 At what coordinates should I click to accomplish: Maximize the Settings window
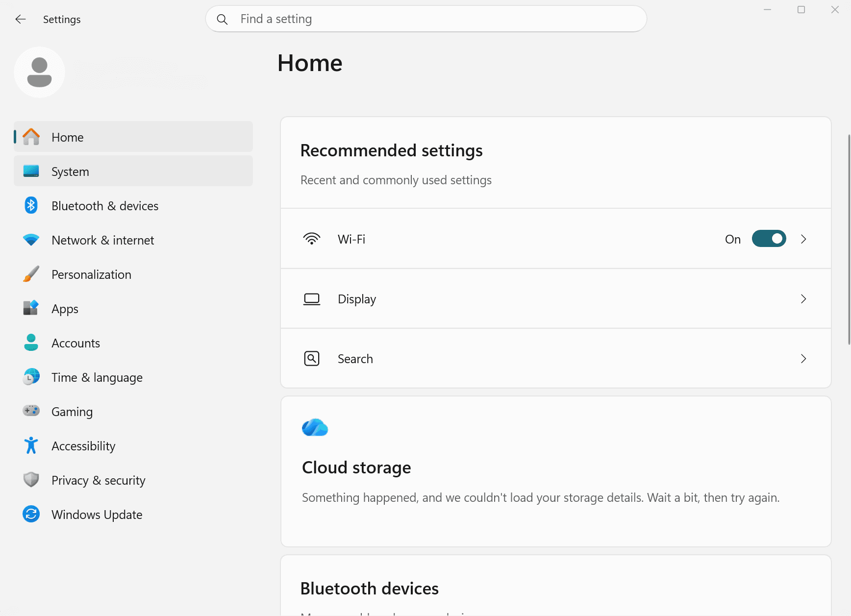tap(801, 10)
